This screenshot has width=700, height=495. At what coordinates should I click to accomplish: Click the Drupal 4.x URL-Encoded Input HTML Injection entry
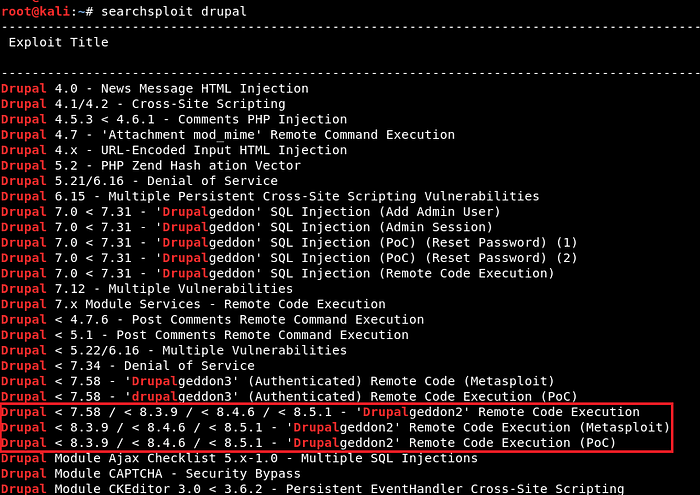tap(174, 150)
